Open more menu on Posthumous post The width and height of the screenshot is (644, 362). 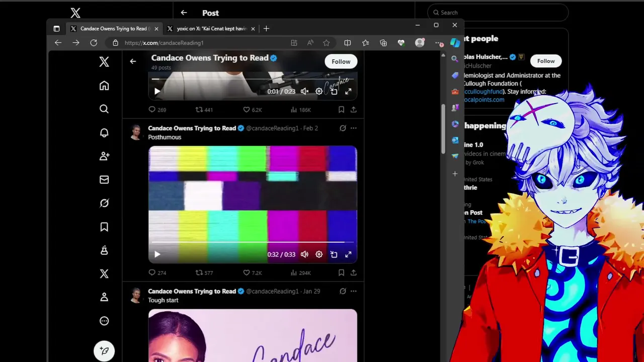click(x=354, y=128)
